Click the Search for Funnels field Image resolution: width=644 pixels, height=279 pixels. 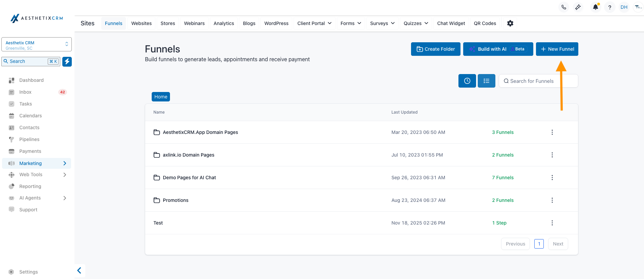coord(538,81)
